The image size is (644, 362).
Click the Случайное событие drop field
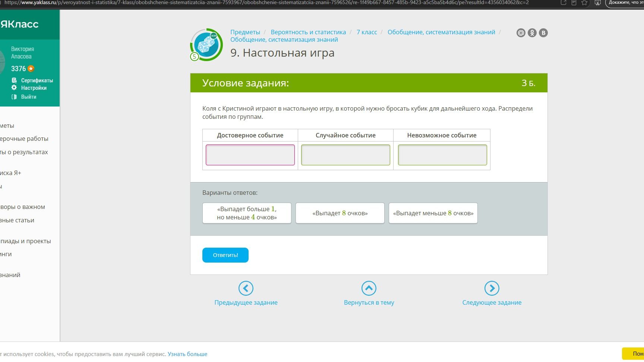[345, 155]
